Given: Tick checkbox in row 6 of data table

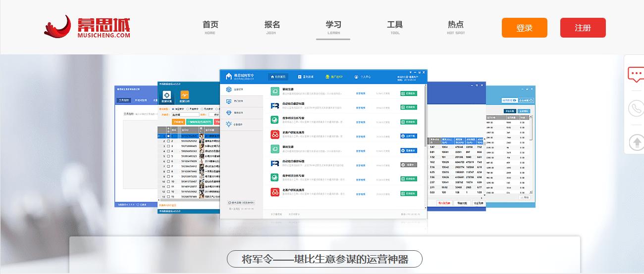Looking at the screenshot, I should click(x=168, y=161).
